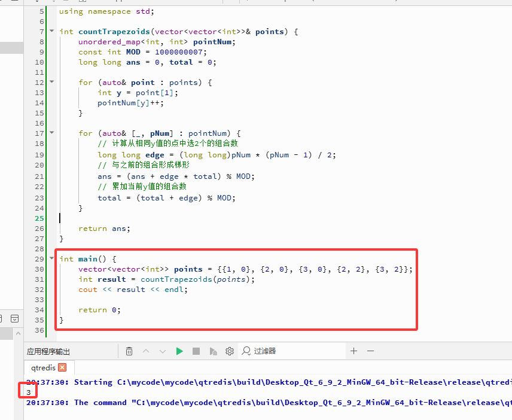Select the qtredis output tab

[x=44, y=368]
